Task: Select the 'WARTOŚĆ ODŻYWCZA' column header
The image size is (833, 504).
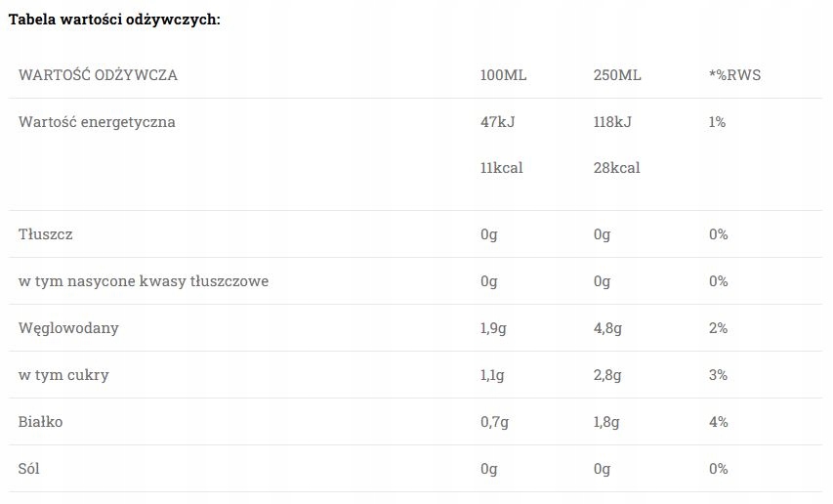Action: (99, 75)
